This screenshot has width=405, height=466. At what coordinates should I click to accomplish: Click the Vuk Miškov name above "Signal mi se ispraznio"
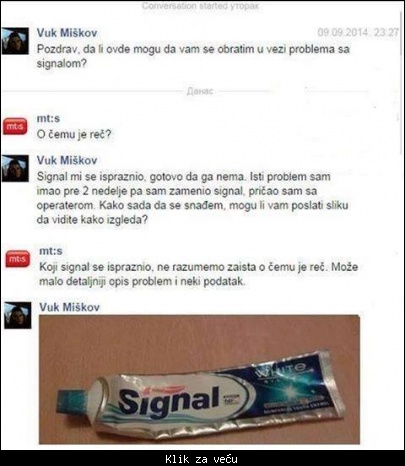tap(67, 160)
